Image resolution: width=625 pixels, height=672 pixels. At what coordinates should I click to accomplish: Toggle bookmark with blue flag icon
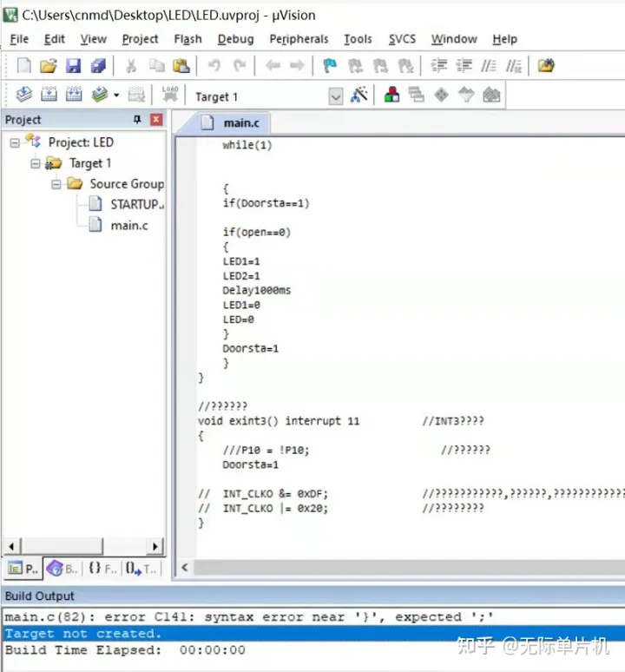point(329,66)
